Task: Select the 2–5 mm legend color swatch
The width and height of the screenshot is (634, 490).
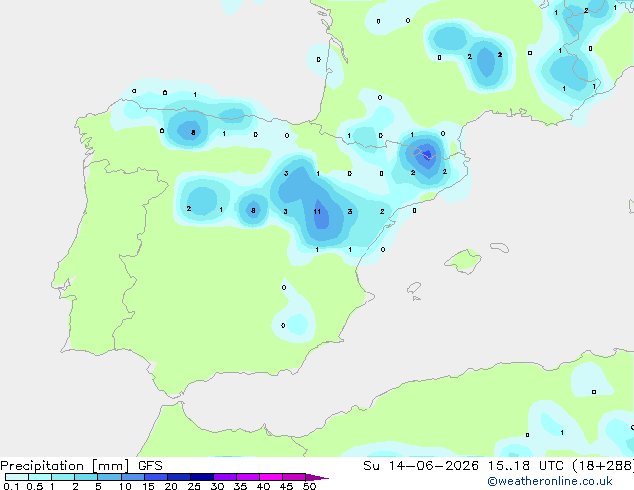Action: [86, 477]
